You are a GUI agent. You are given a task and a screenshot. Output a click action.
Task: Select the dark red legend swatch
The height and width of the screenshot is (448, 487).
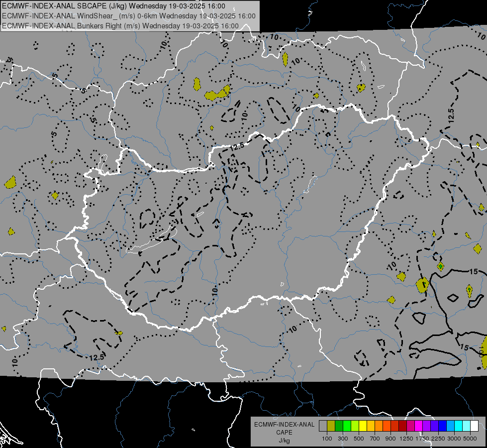[x=402, y=426]
